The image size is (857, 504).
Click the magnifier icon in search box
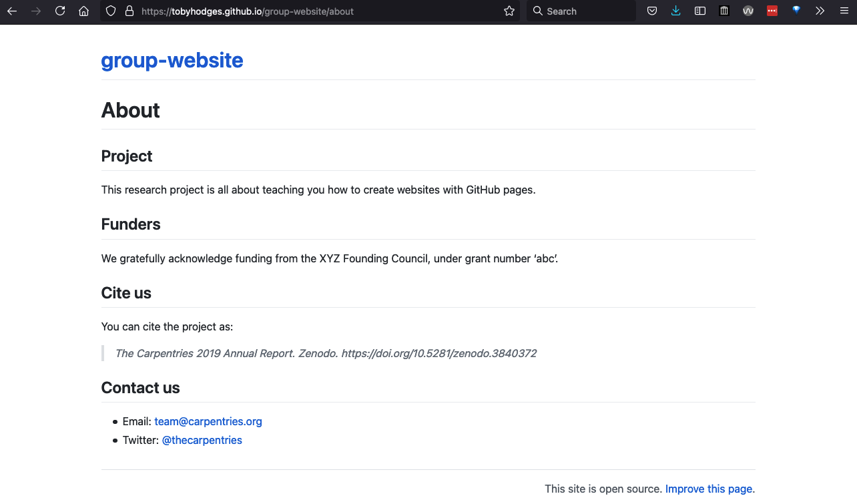point(538,11)
